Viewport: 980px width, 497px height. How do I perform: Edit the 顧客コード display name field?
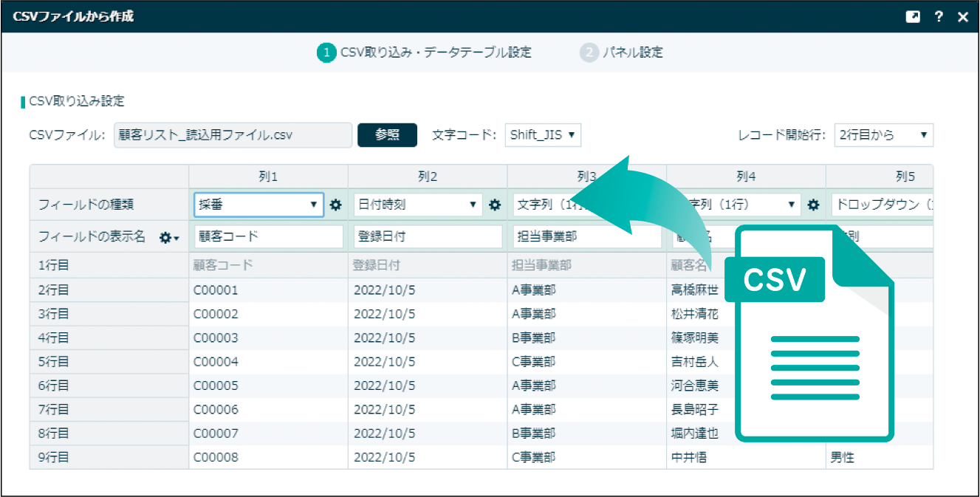[269, 237]
